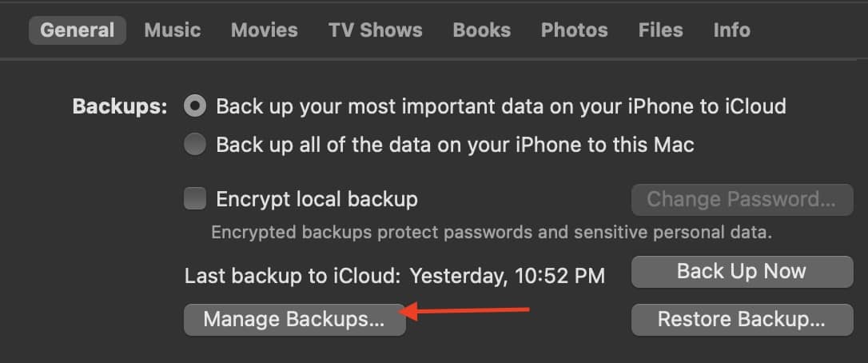Open Manage Backups
This screenshot has height=363, width=868.
(x=294, y=319)
